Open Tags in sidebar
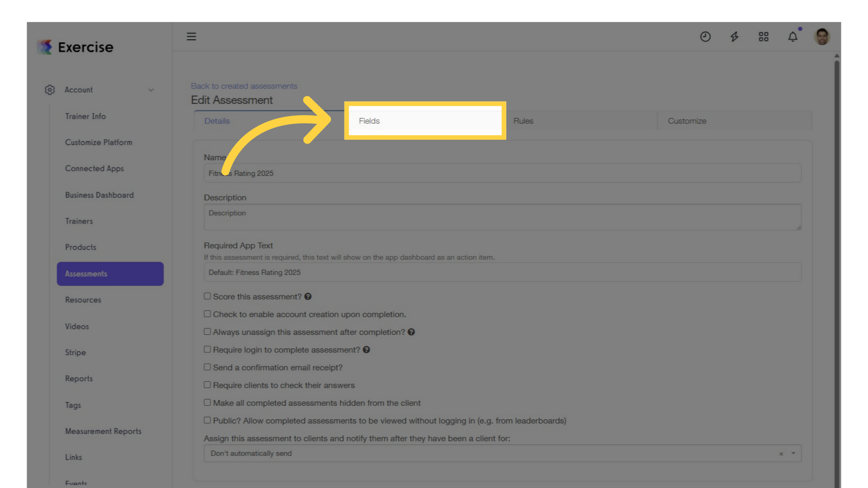Image resolution: width=868 pixels, height=488 pixels. click(x=73, y=405)
